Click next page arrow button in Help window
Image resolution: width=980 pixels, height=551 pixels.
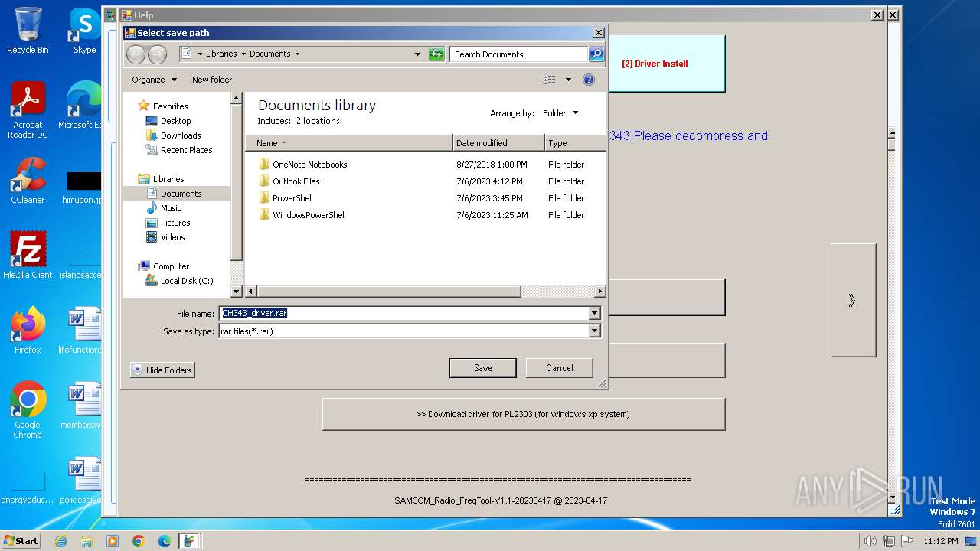tap(853, 300)
